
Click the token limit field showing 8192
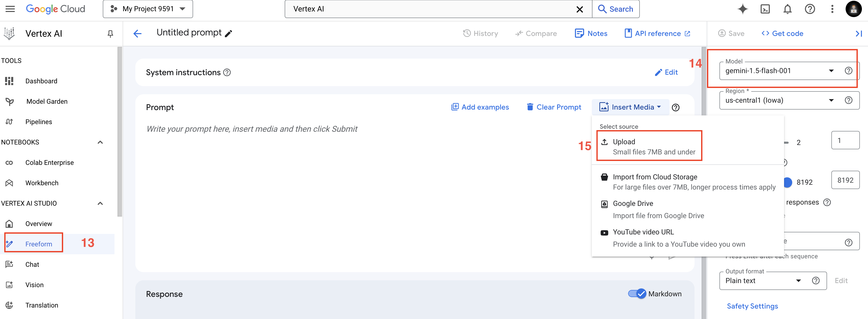[845, 180]
